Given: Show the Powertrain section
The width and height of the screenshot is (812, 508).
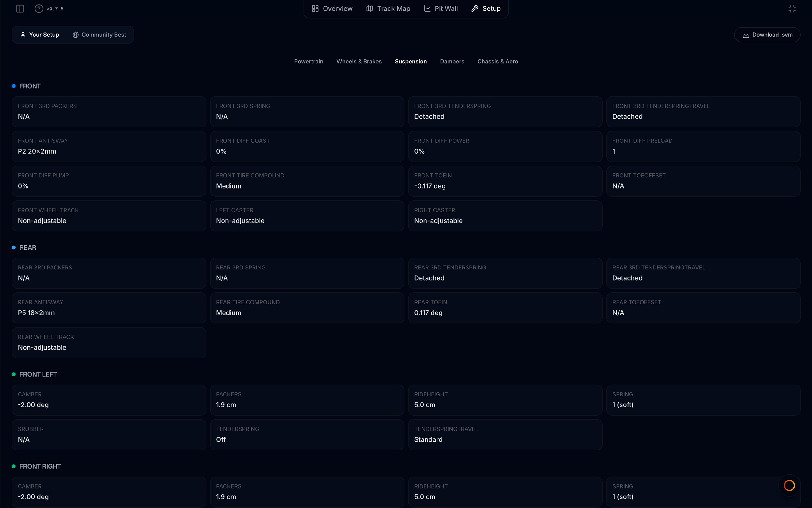Looking at the screenshot, I should coord(309,62).
